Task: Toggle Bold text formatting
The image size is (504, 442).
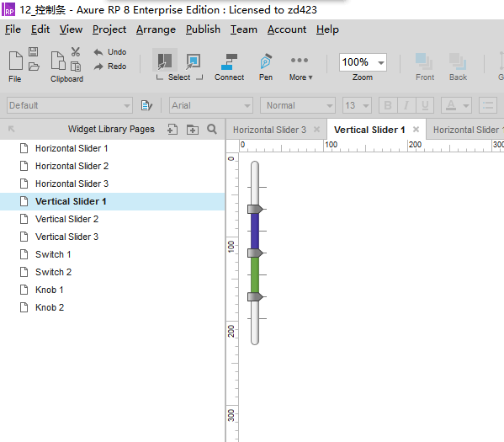Action: coord(388,105)
